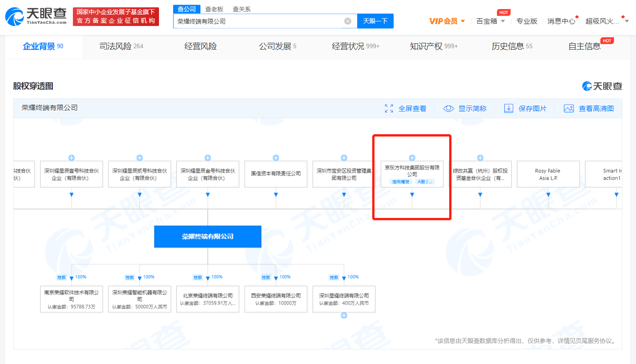Open subsidiary 西安荣耀终端有限公司 node
This screenshot has width=636, height=364.
point(276,299)
